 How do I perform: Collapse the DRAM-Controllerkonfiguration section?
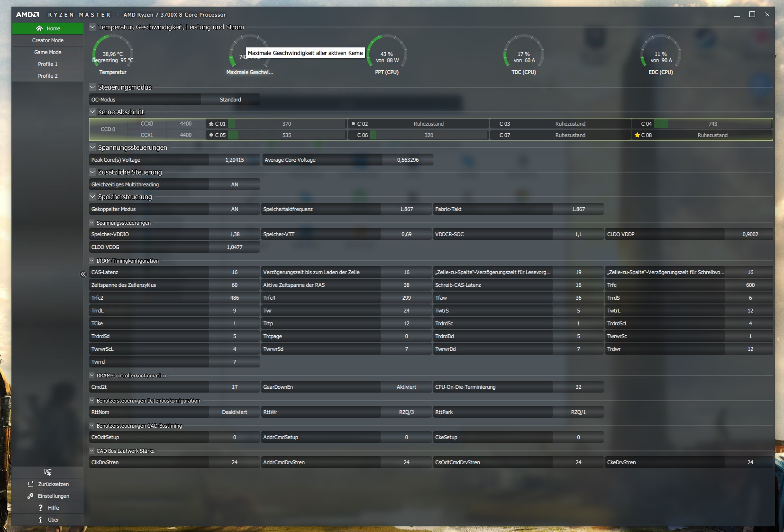point(92,376)
